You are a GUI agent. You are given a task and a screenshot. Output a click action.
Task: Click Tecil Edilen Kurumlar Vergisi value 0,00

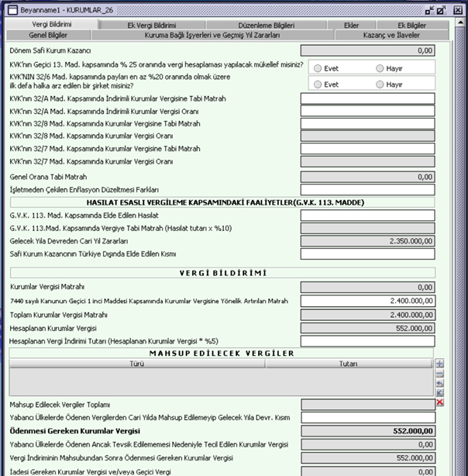368,444
